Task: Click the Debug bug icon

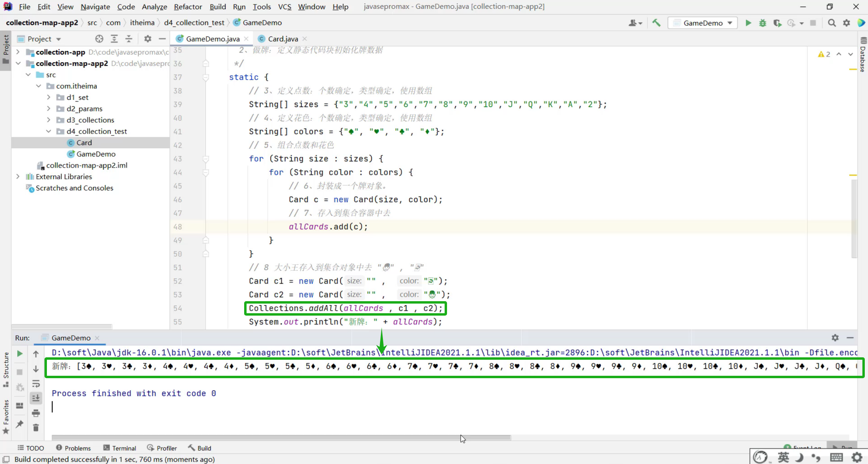Action: (763, 23)
